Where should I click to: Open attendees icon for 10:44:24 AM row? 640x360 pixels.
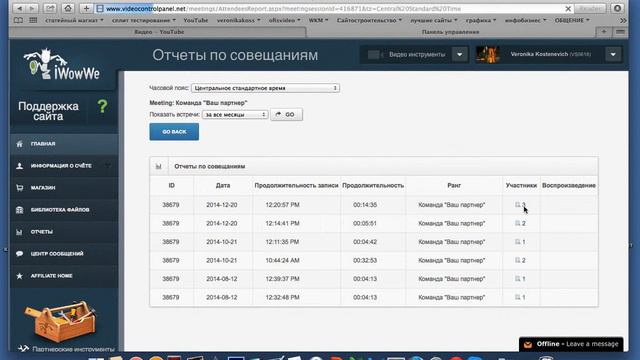517,260
